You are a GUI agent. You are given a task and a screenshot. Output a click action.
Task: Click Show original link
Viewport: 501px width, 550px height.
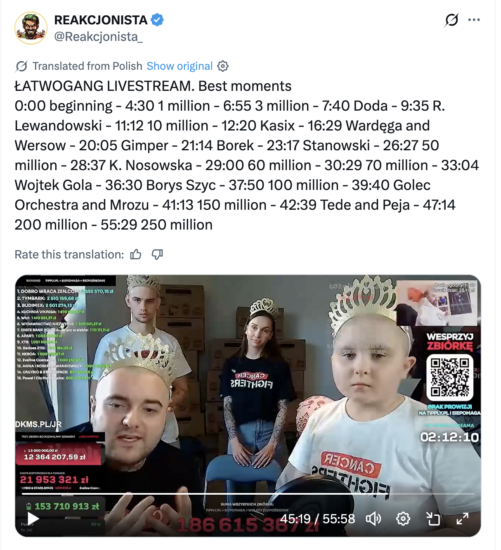pyautogui.click(x=179, y=66)
